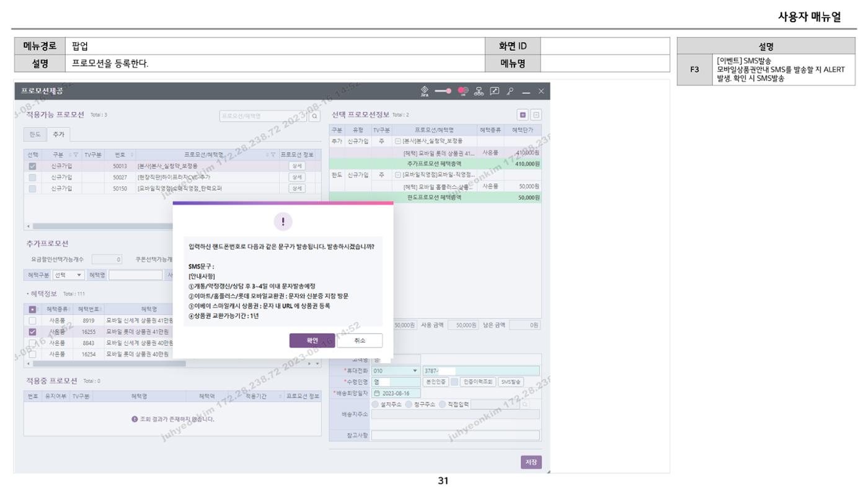Screen dimensions: 868x489
Task: Select the 설치주소 radio button
Action: [x=375, y=404]
